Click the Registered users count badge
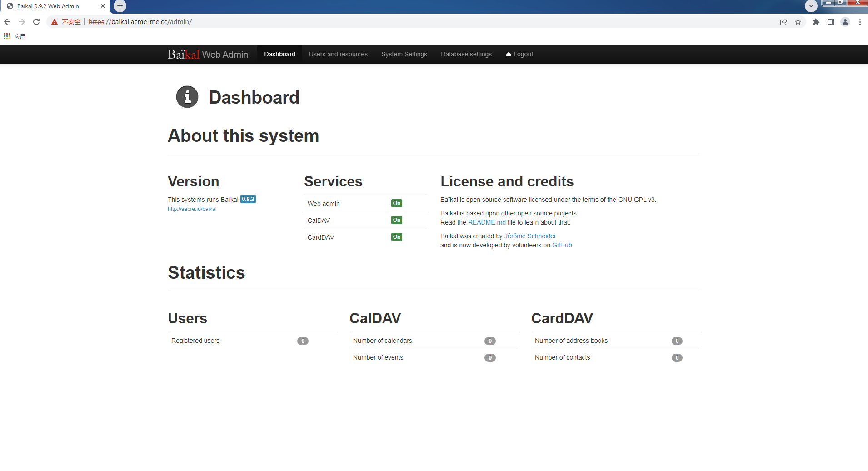This screenshot has height=471, width=868. pyautogui.click(x=303, y=341)
